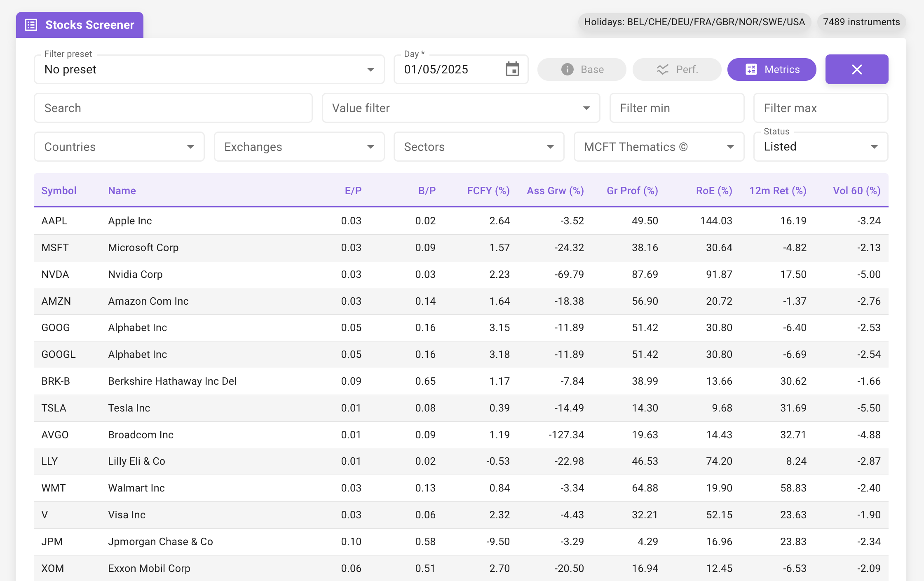This screenshot has height=581, width=924.
Task: Focus the Search input field
Action: (173, 108)
